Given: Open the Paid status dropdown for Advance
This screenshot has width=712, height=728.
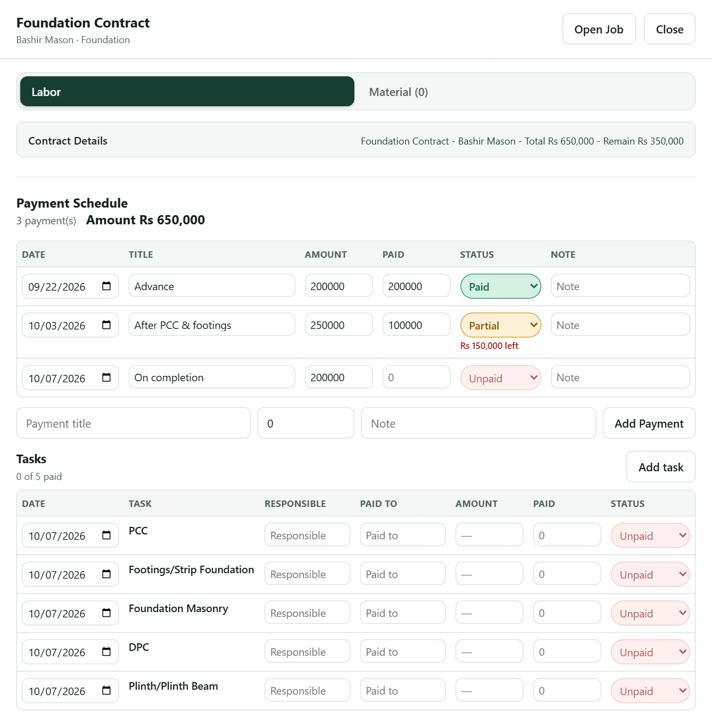Looking at the screenshot, I should point(501,286).
